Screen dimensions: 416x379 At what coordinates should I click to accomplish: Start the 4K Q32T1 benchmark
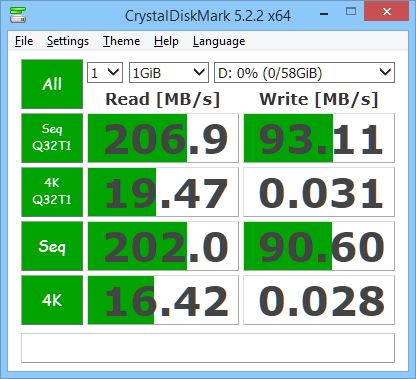click(x=52, y=192)
